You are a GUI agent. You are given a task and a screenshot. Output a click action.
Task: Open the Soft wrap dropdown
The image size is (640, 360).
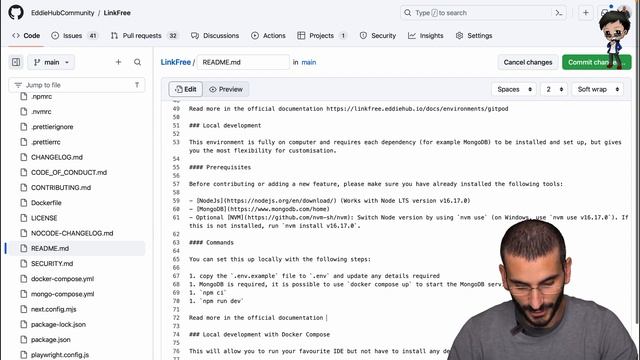(x=598, y=89)
